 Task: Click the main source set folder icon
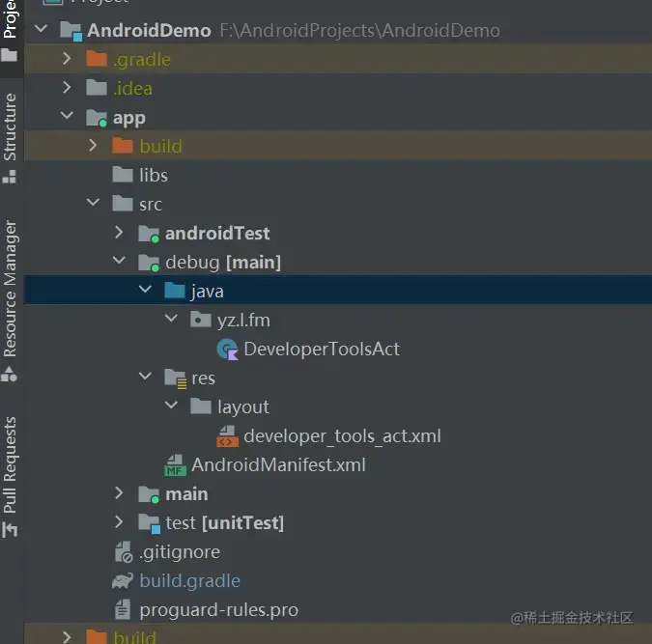click(149, 494)
